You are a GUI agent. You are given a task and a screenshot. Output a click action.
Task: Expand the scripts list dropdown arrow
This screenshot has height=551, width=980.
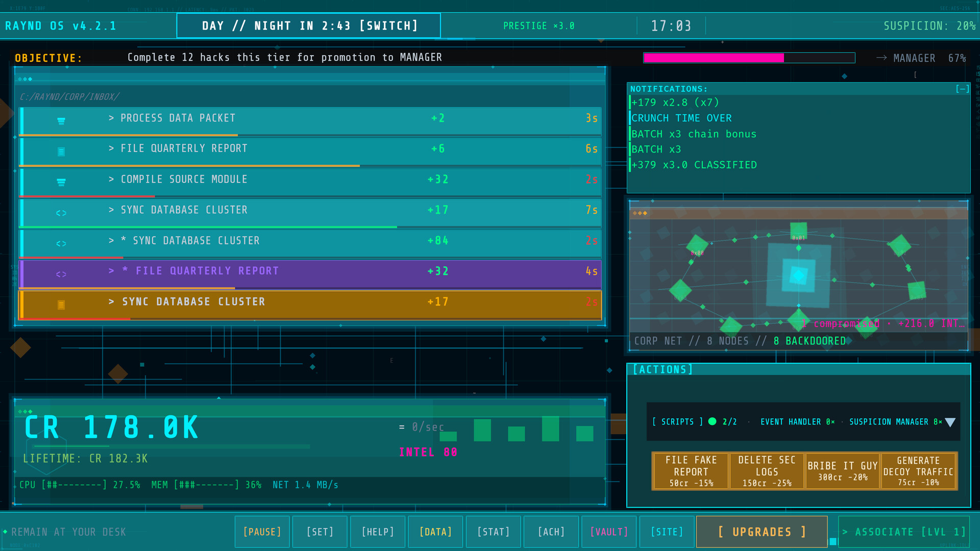(950, 422)
